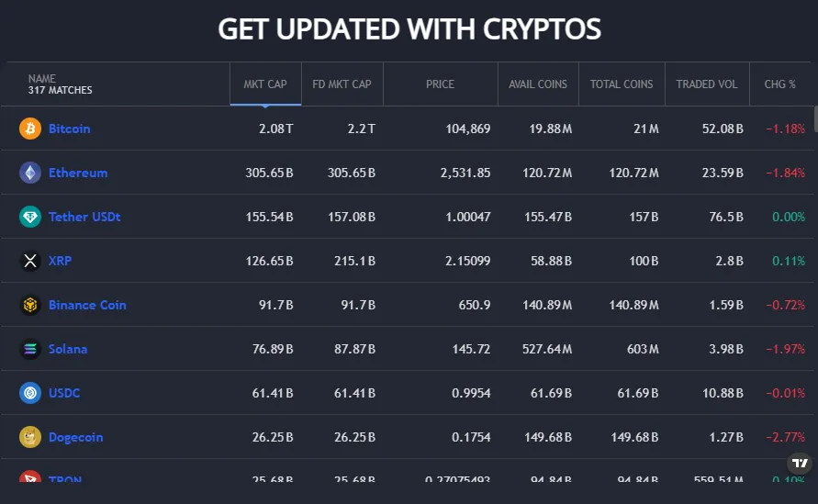Open the Ethereum link
This screenshot has width=818, height=504.
78,173
